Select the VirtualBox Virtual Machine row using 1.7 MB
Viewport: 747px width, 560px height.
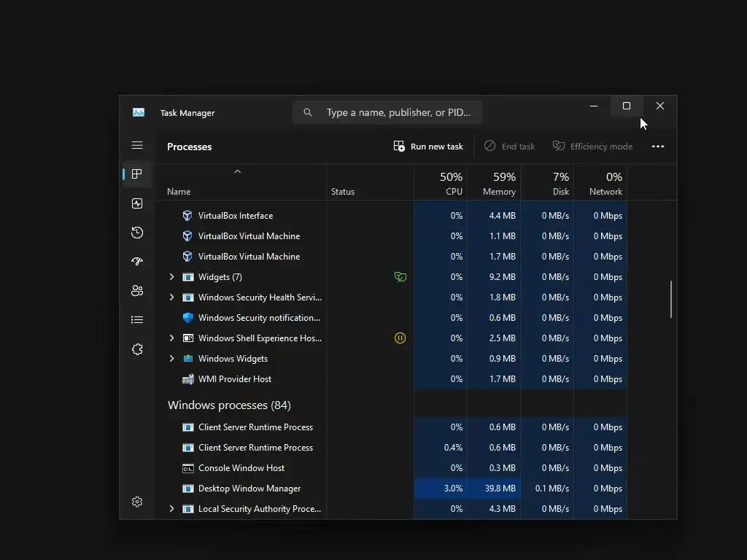tap(391, 257)
